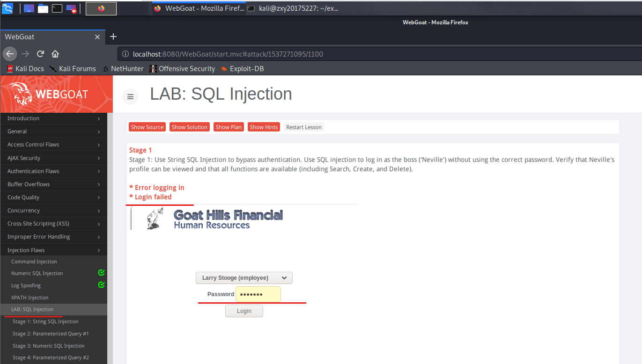
Task: Open the terminal emulator panel icon
Action: pyautogui.click(x=57, y=8)
